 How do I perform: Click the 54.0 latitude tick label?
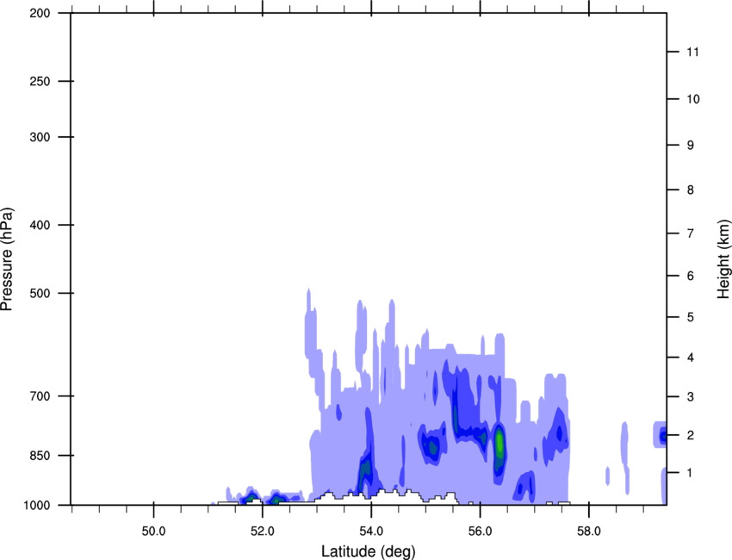pos(371,528)
